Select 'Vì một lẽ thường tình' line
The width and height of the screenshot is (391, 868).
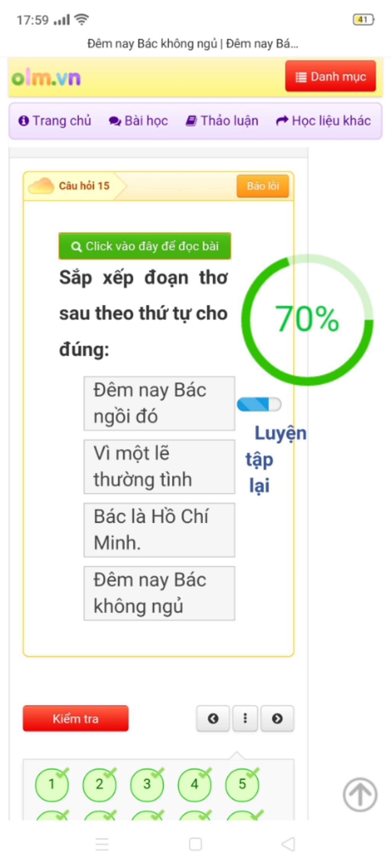[159, 467]
